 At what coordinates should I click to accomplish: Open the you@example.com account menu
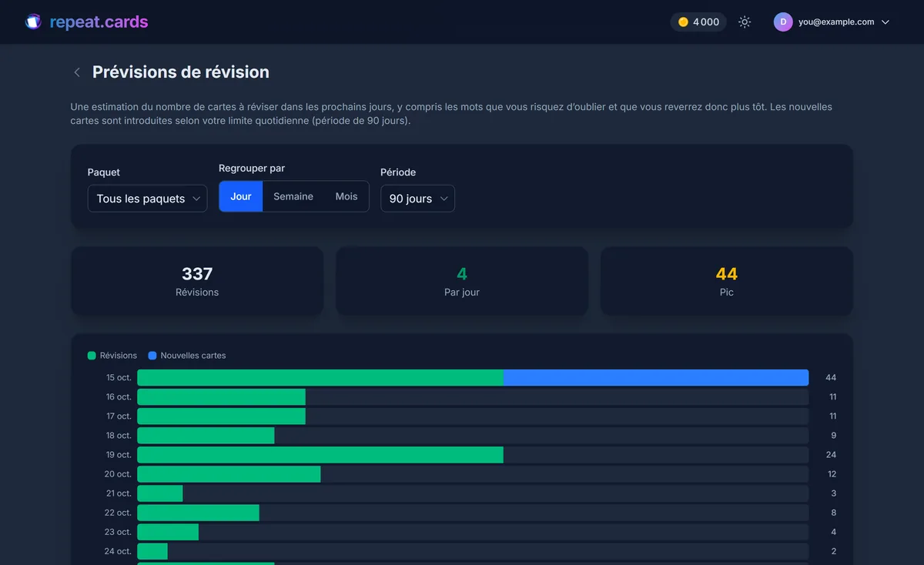[x=832, y=22]
